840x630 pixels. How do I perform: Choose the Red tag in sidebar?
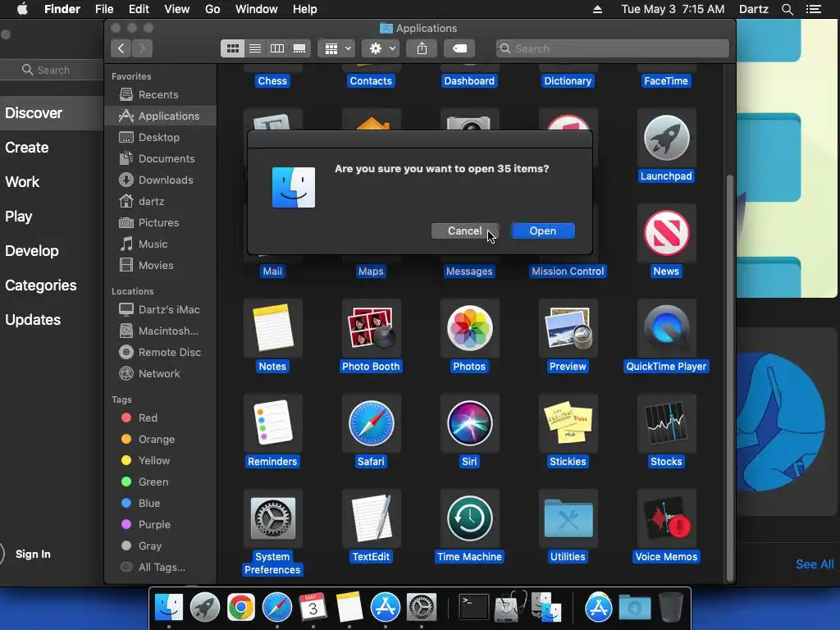tap(161, 418)
